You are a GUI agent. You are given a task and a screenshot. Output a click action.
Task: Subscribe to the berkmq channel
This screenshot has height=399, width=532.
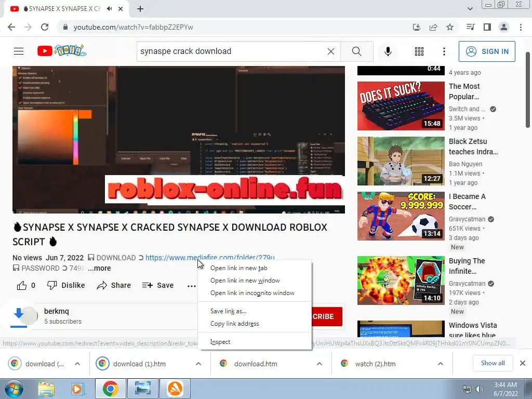click(x=326, y=316)
